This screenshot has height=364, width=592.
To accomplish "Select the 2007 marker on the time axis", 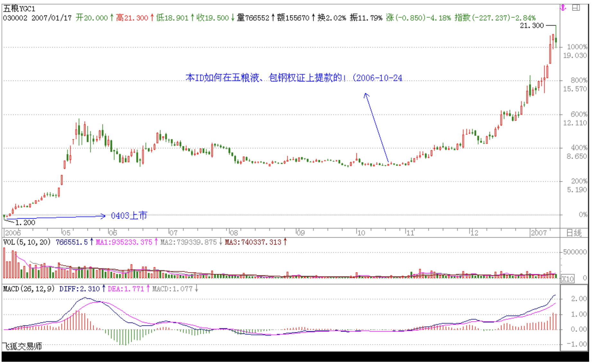I will (538, 233).
